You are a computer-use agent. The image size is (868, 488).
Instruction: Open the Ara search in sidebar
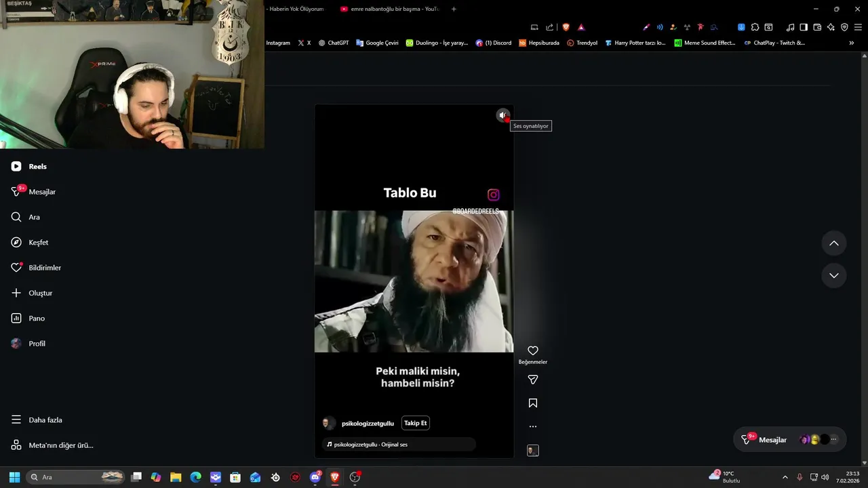click(26, 217)
